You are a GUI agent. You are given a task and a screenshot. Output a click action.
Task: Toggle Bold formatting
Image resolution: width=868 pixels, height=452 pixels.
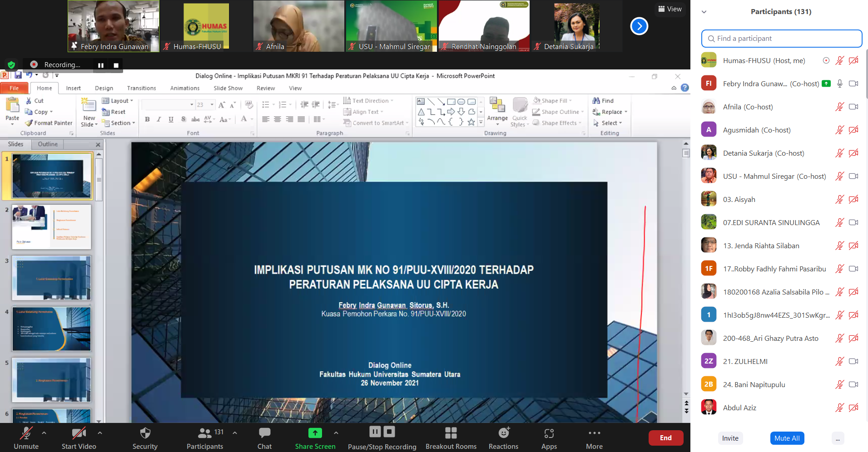coord(147,119)
